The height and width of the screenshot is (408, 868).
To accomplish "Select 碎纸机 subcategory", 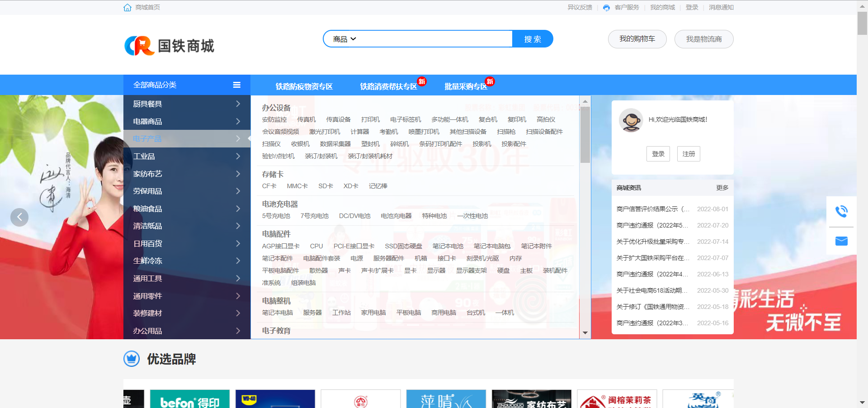I will pyautogui.click(x=399, y=144).
